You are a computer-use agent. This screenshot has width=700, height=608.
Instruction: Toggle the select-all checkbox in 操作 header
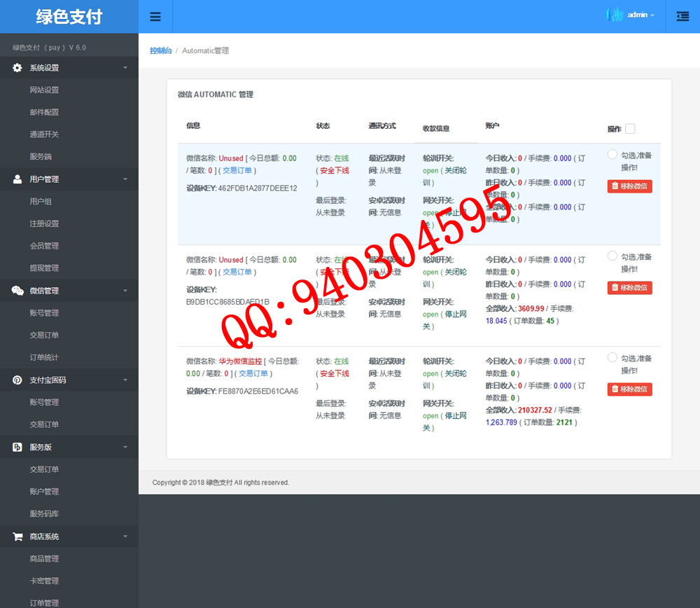(630, 129)
